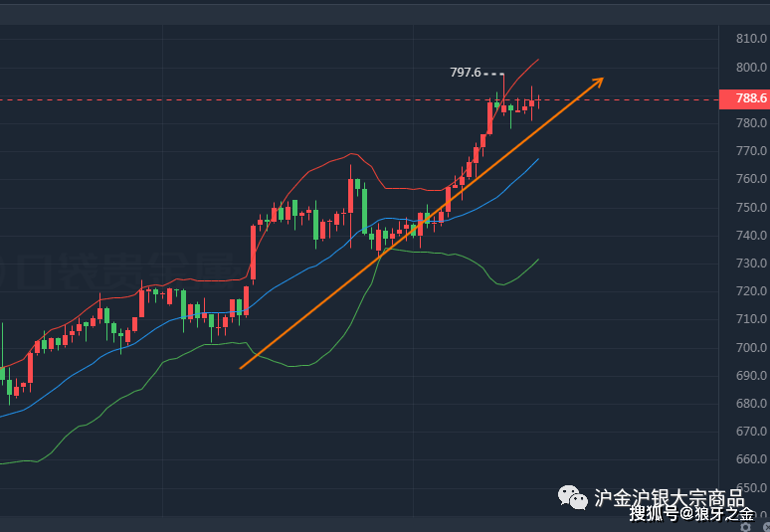Viewport: 770px width, 532px height.
Task: Click the 730.0 price axis label
Action: pos(751,264)
